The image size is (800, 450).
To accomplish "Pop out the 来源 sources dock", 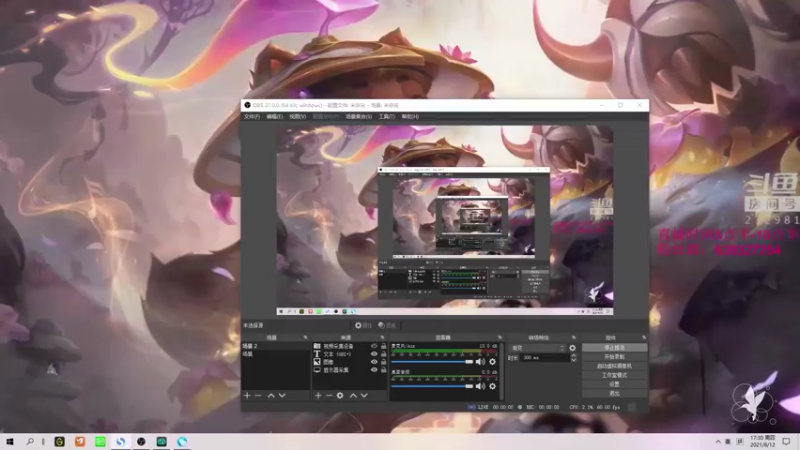I will 382,338.
